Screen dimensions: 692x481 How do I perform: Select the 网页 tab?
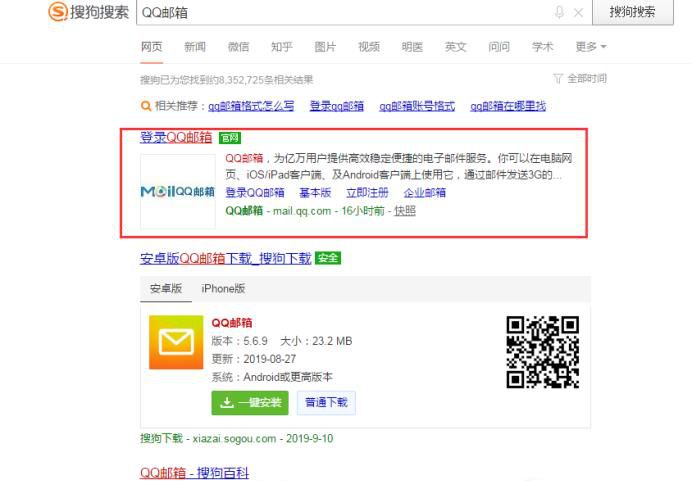tap(151, 46)
